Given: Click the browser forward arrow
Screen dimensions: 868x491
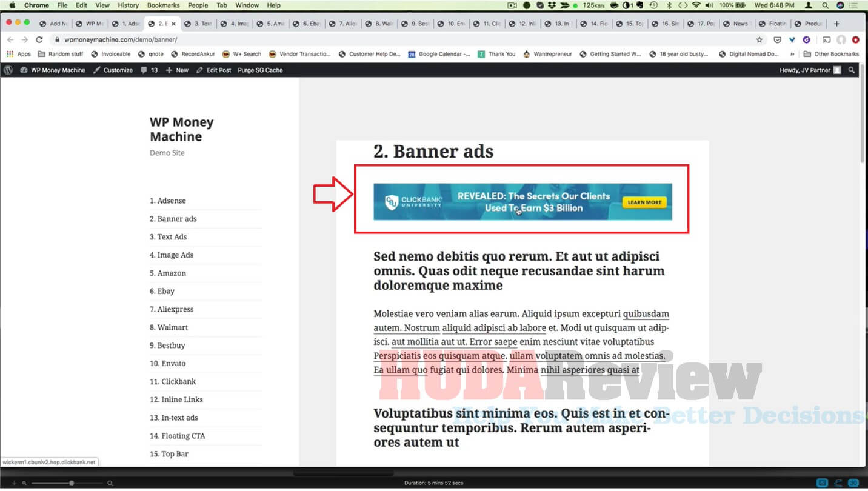Looking at the screenshot, I should [24, 39].
